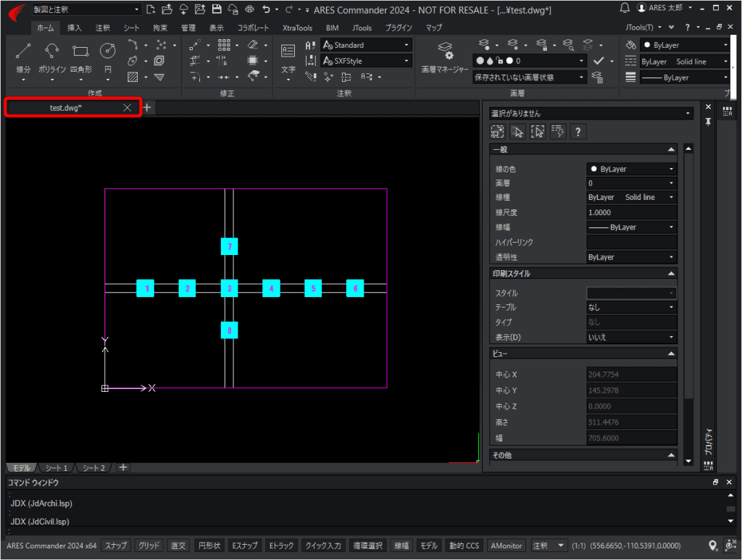This screenshot has height=560, width=742.
Task: Click the checkmark activate layer icon
Action: [599, 61]
